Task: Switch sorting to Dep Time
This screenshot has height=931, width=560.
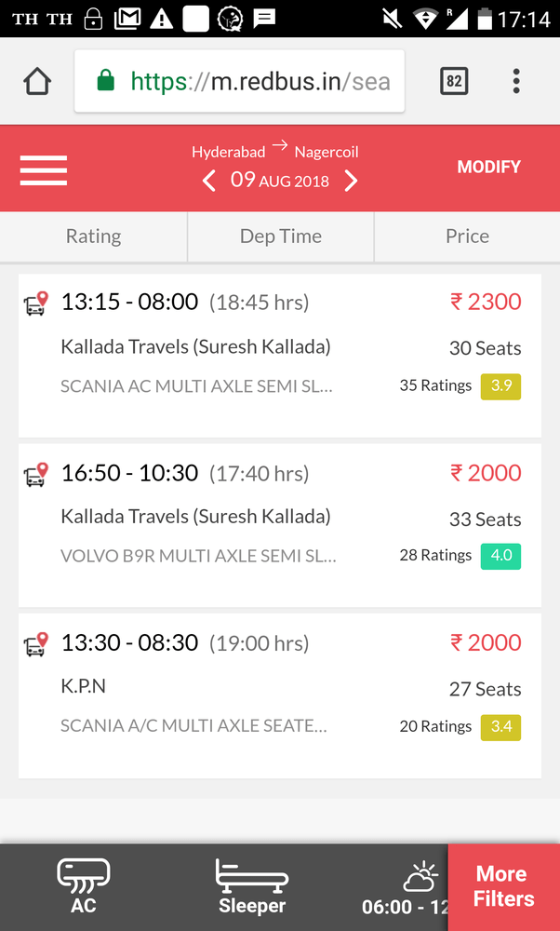Action: (280, 236)
